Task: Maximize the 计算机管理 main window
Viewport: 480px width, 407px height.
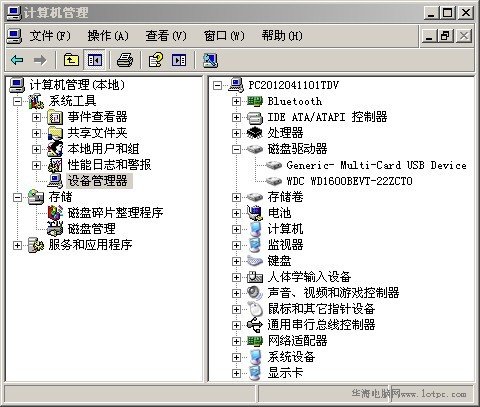Action: [448, 13]
